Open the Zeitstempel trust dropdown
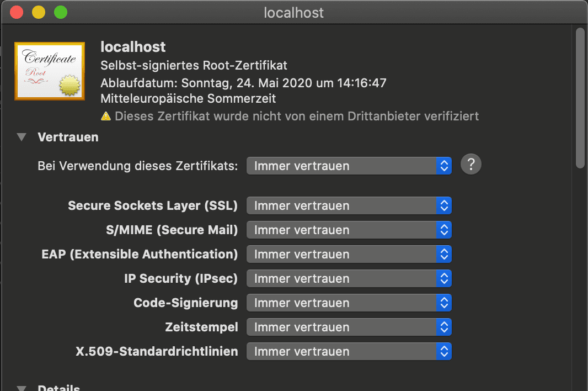 349,327
